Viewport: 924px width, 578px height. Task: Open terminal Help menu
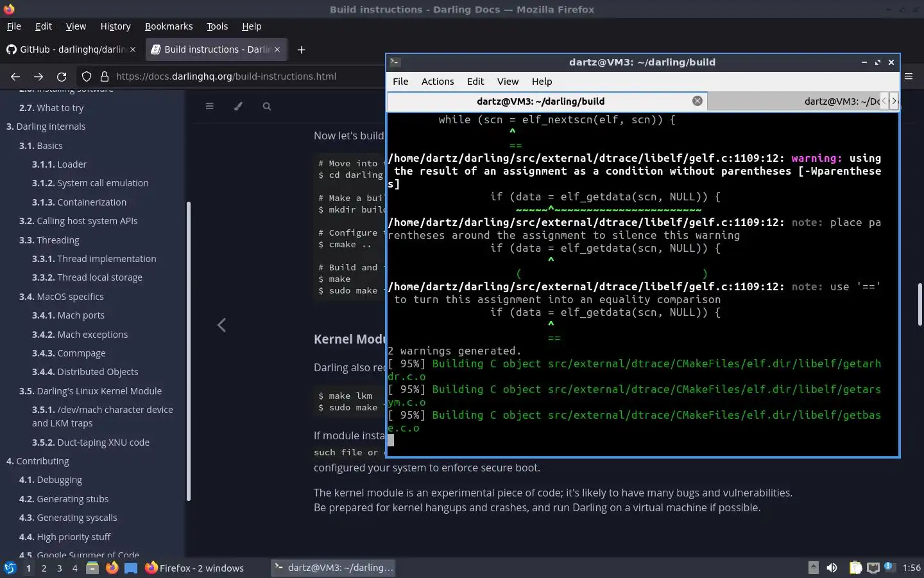pyautogui.click(x=542, y=82)
